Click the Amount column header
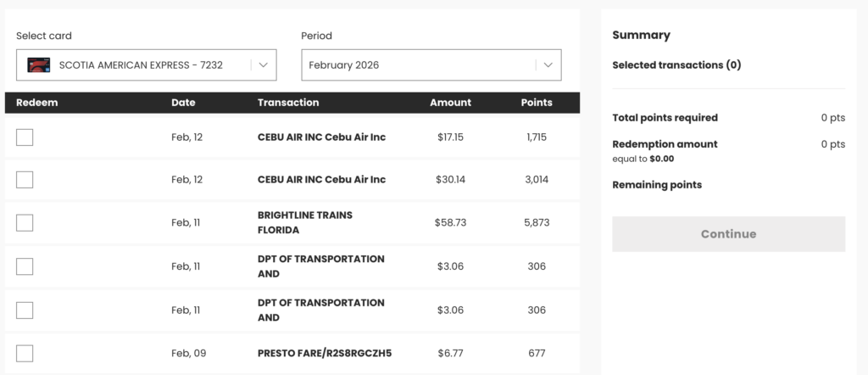The image size is (868, 375). [451, 103]
